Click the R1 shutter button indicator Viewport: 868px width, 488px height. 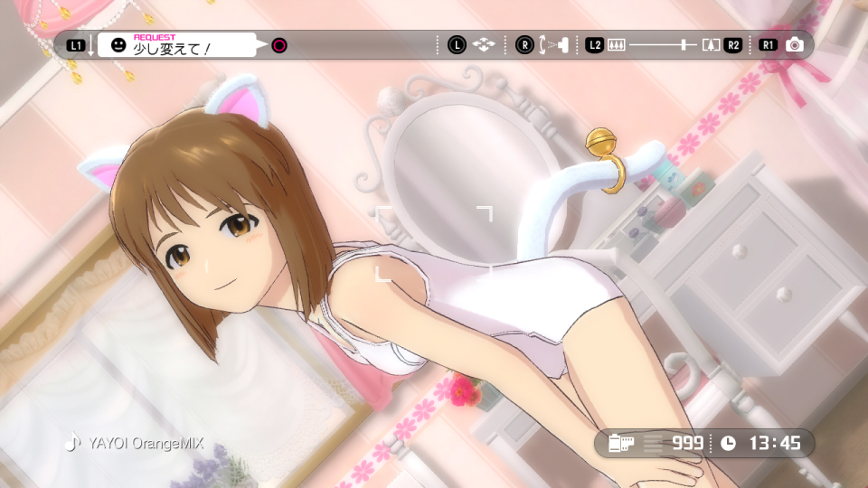point(769,44)
